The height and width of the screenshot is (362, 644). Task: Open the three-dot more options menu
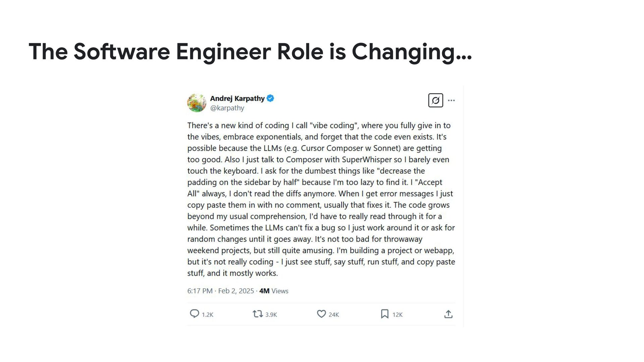pos(451,100)
